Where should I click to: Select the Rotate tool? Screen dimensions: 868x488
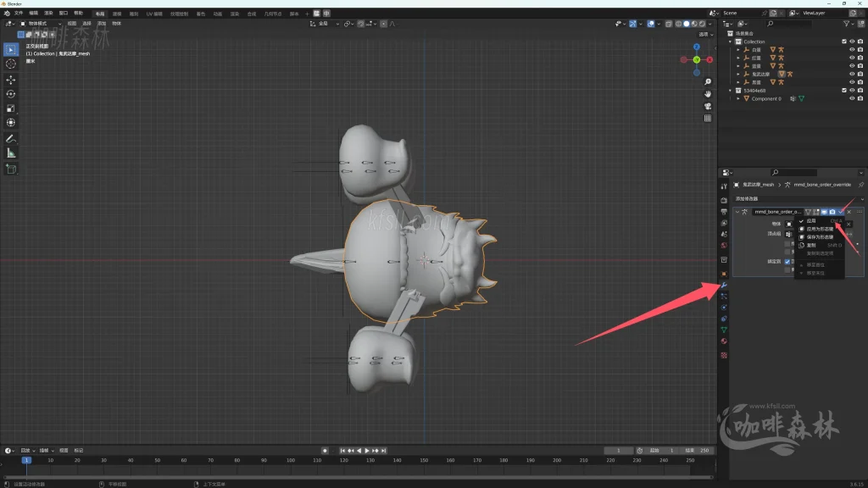pos(11,93)
